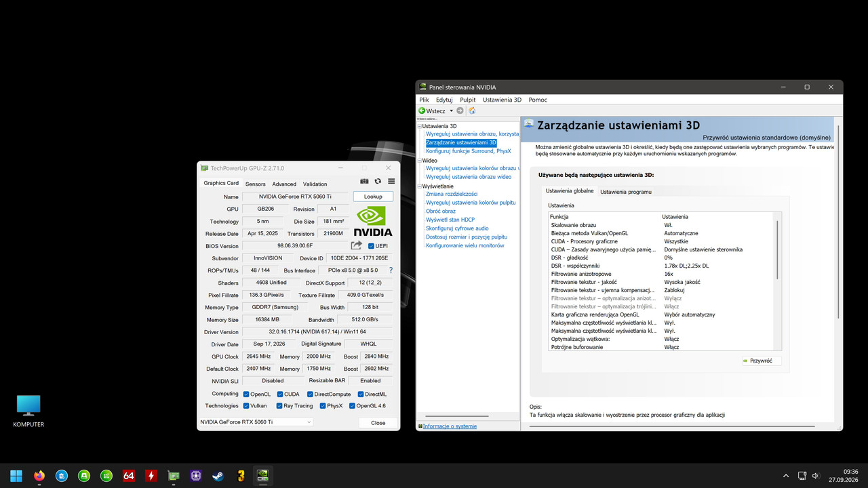
Task: Open the red lightning bolt taskbar app
Action: [151, 476]
